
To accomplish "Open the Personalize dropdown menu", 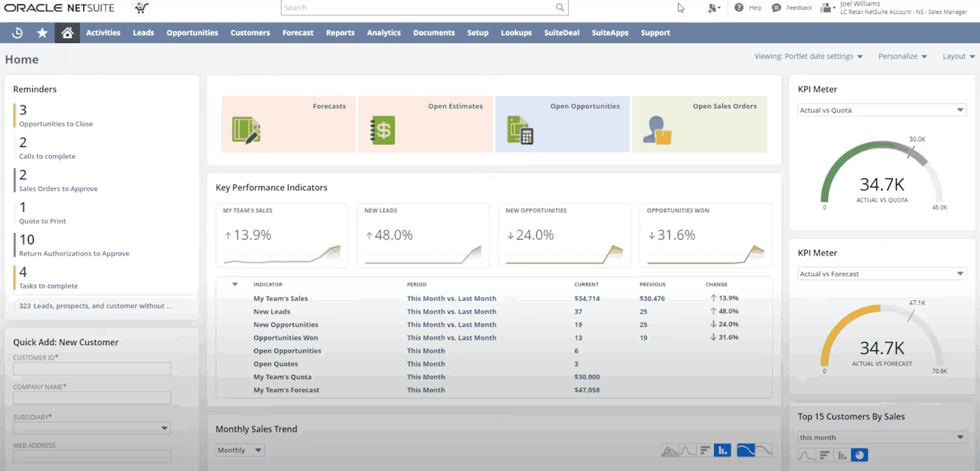I will [902, 57].
